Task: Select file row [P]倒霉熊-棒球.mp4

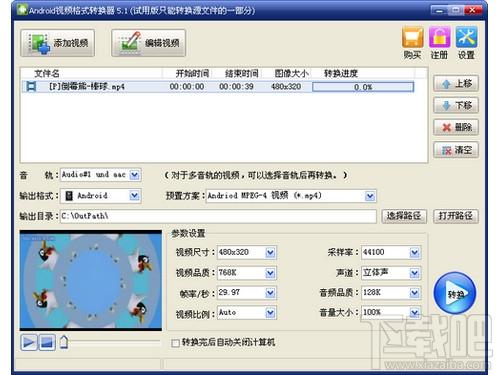Action: pyautogui.click(x=218, y=87)
